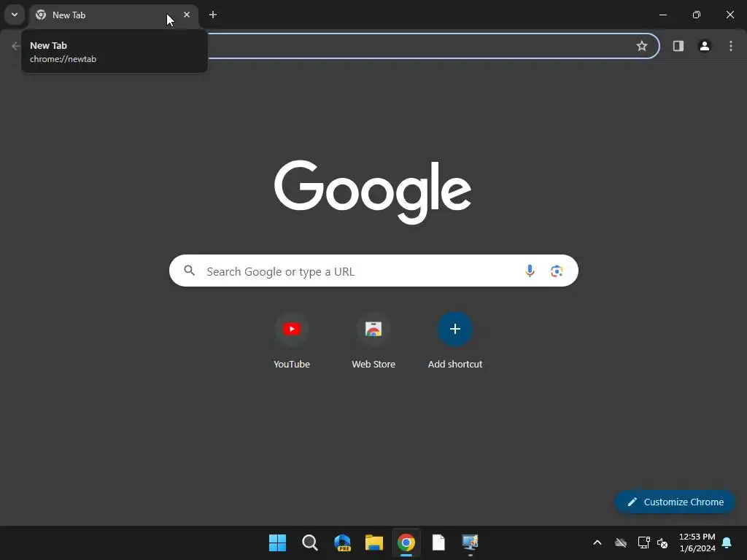Viewport: 747px width, 560px height.
Task: Open the YouTube shortcut
Action: (292, 341)
